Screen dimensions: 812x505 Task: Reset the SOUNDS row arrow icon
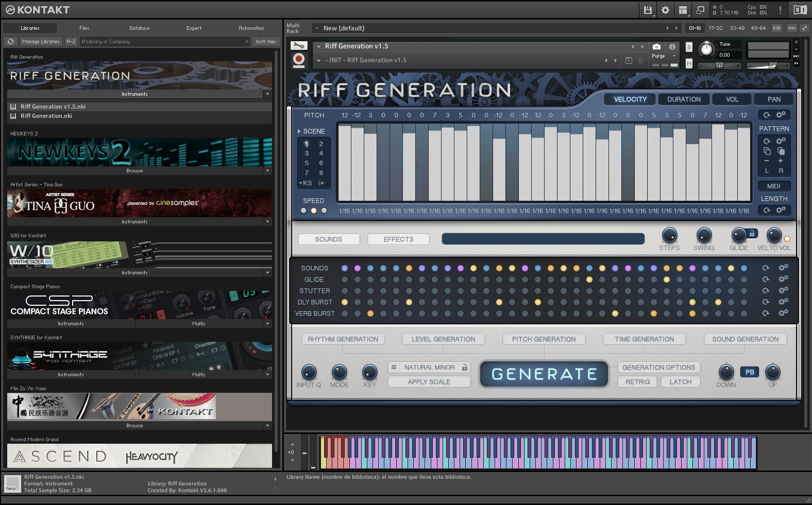coord(766,268)
